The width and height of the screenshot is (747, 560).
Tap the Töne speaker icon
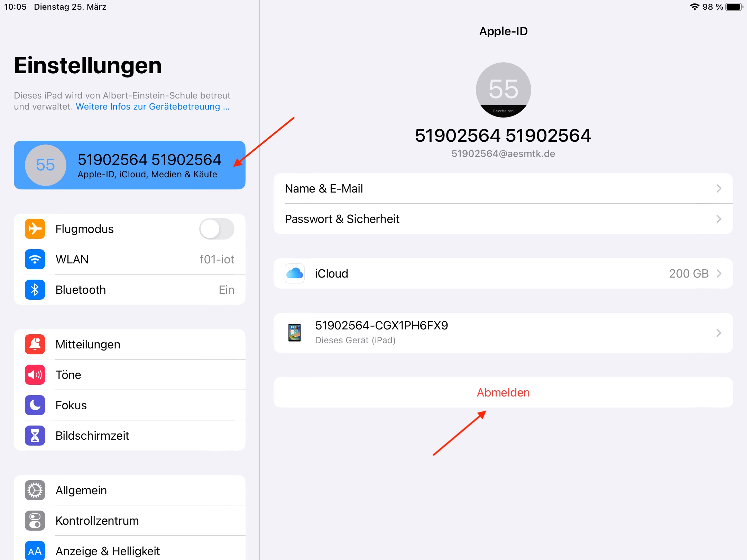pyautogui.click(x=35, y=375)
